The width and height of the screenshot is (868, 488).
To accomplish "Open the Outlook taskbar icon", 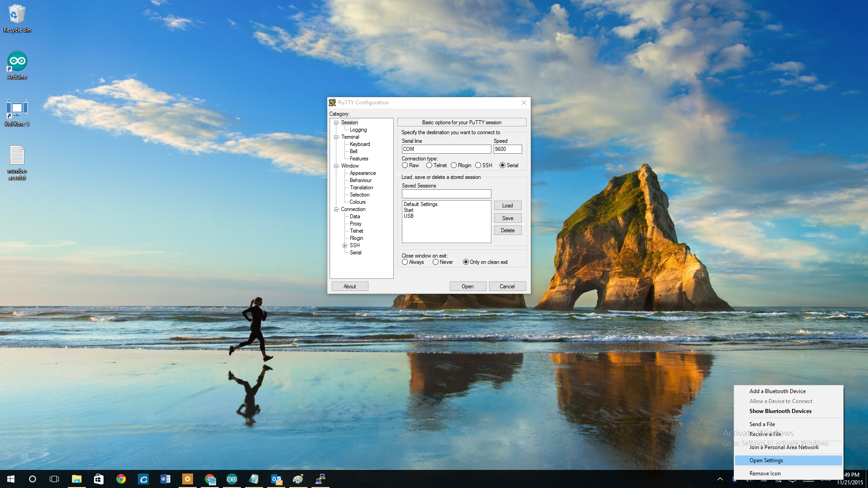I will [x=276, y=479].
